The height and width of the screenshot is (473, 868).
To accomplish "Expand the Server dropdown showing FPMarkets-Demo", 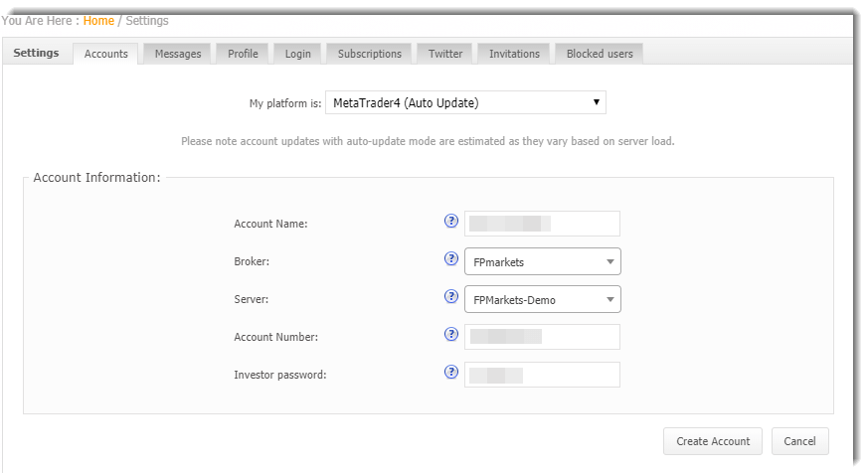I will pos(542,299).
